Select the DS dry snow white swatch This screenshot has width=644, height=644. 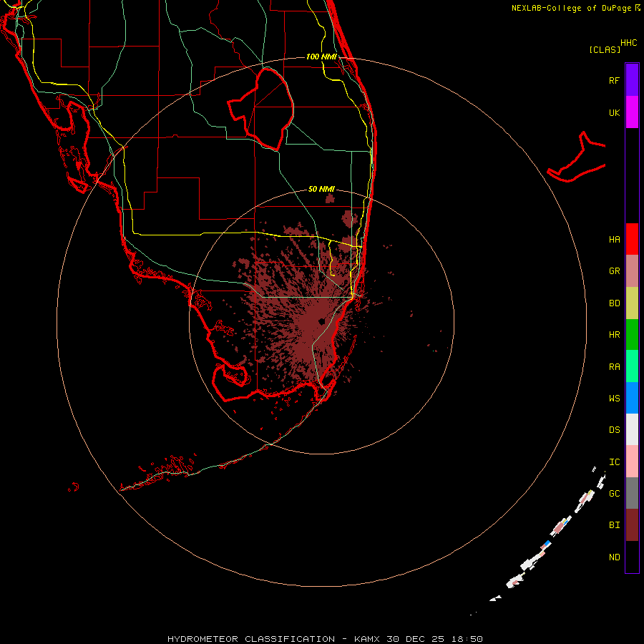coord(632,429)
